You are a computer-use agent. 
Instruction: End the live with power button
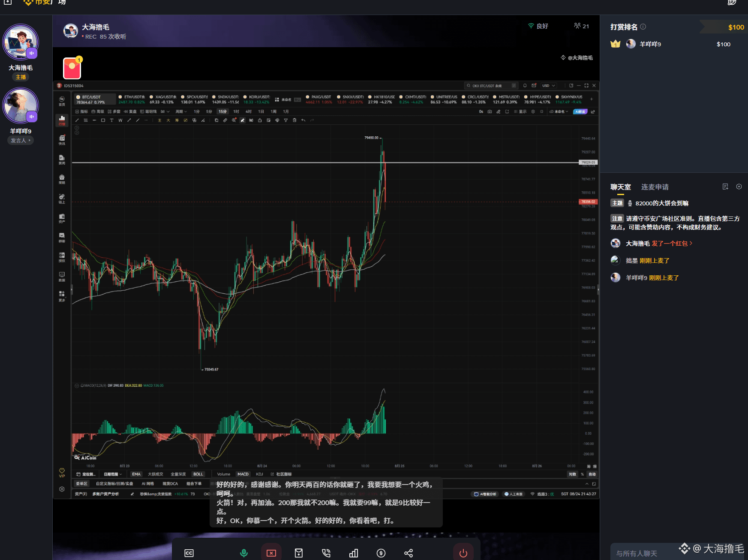click(x=463, y=553)
